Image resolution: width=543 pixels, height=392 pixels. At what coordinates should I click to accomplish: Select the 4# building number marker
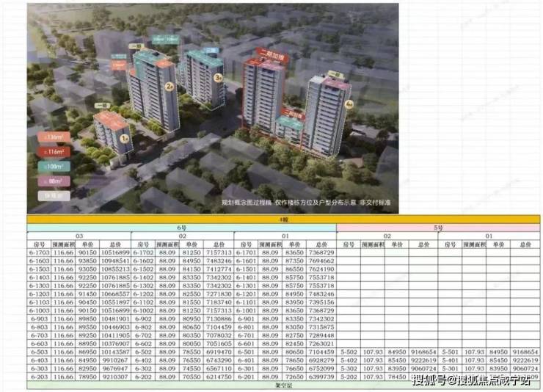coord(350,105)
